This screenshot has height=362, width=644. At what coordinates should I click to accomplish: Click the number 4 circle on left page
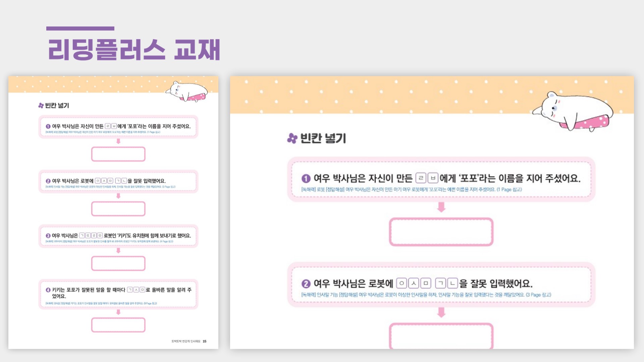pyautogui.click(x=48, y=290)
